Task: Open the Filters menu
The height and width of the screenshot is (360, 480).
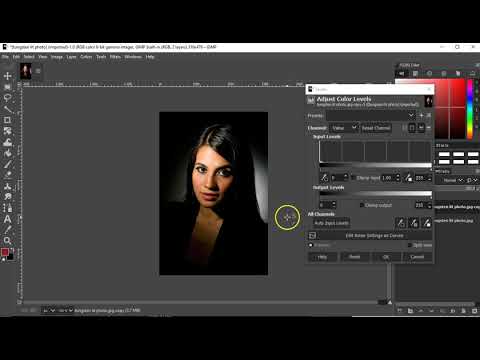Action: click(x=115, y=57)
